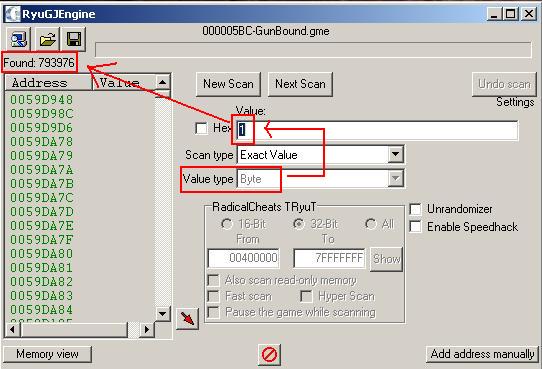
Task: Click into the Value input field
Action: click(377, 130)
